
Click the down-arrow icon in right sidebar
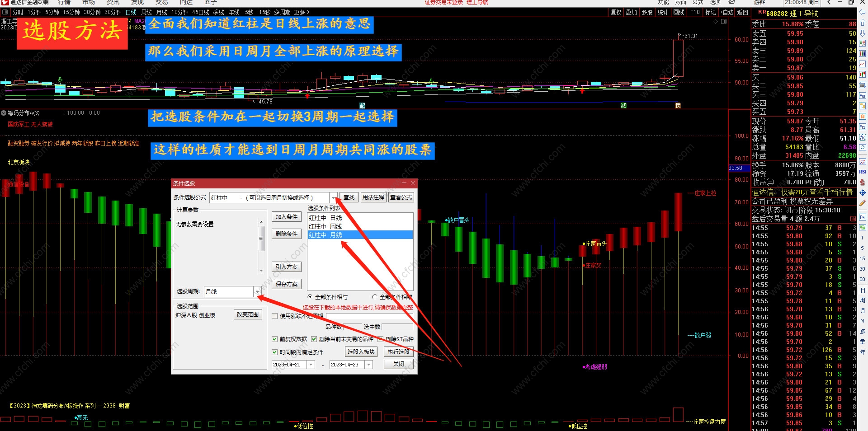click(863, 33)
